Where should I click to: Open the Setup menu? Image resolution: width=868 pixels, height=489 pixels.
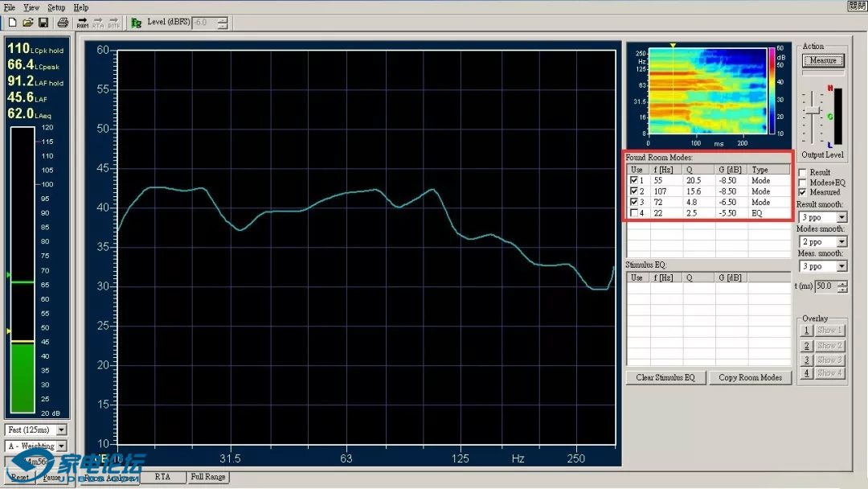pyautogui.click(x=56, y=7)
